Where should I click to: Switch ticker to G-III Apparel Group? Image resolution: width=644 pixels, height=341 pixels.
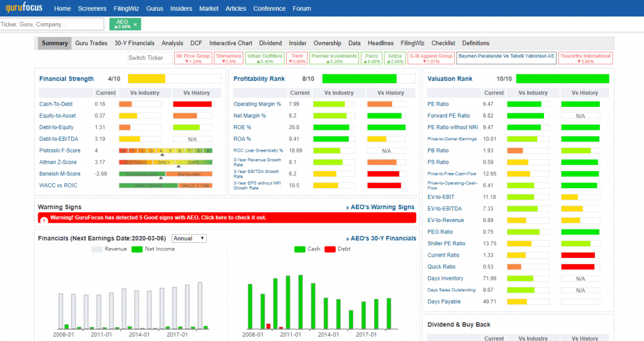[431, 58]
